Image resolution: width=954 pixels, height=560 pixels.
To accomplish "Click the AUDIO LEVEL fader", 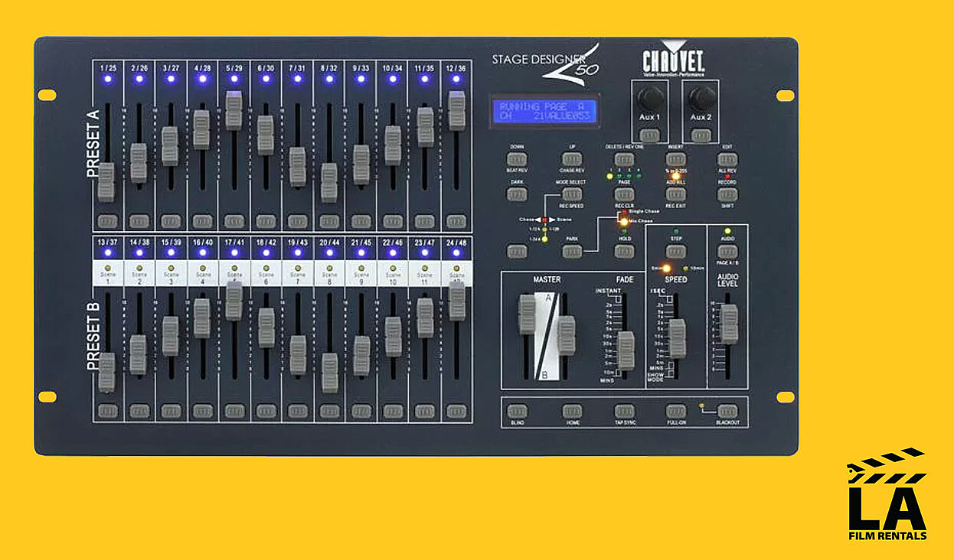I will [729, 323].
